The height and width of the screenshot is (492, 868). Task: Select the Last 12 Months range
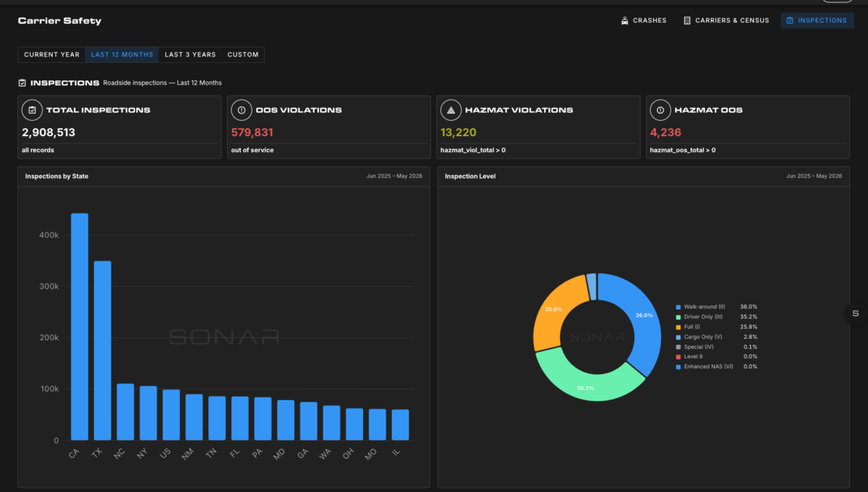[x=122, y=55]
